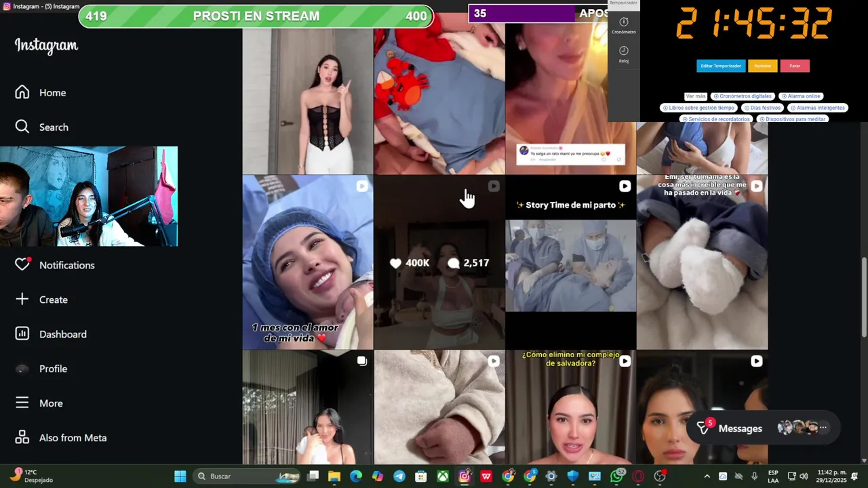868x488 pixels.
Task: Open Libros sobre gestión tiempo link
Action: click(x=699, y=108)
